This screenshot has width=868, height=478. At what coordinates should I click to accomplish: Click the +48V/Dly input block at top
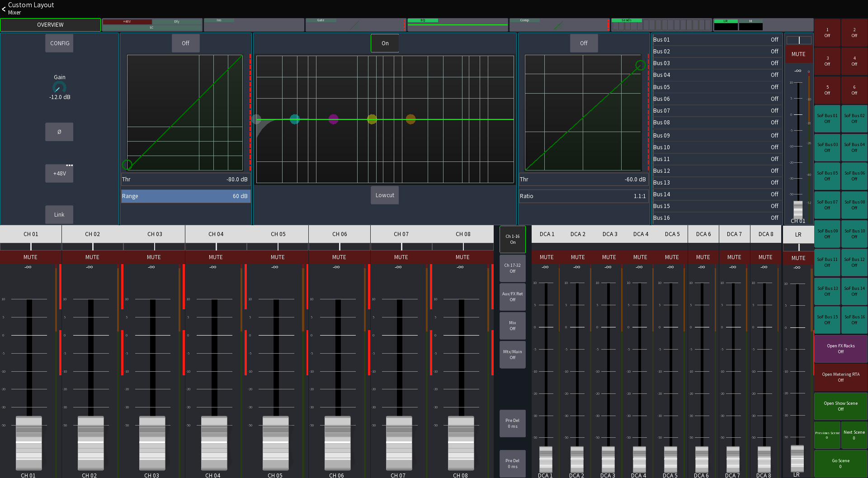pos(152,25)
